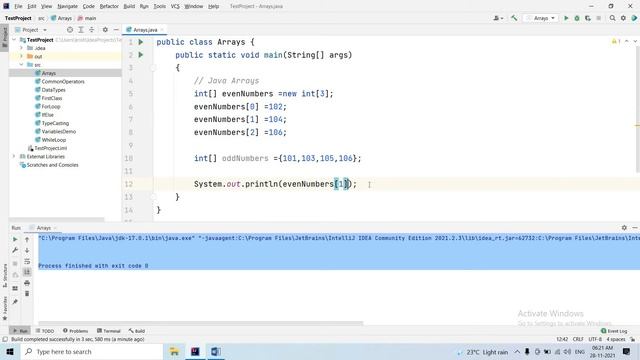Open Project panel options gear
640x360 pixels.
pos(105,30)
